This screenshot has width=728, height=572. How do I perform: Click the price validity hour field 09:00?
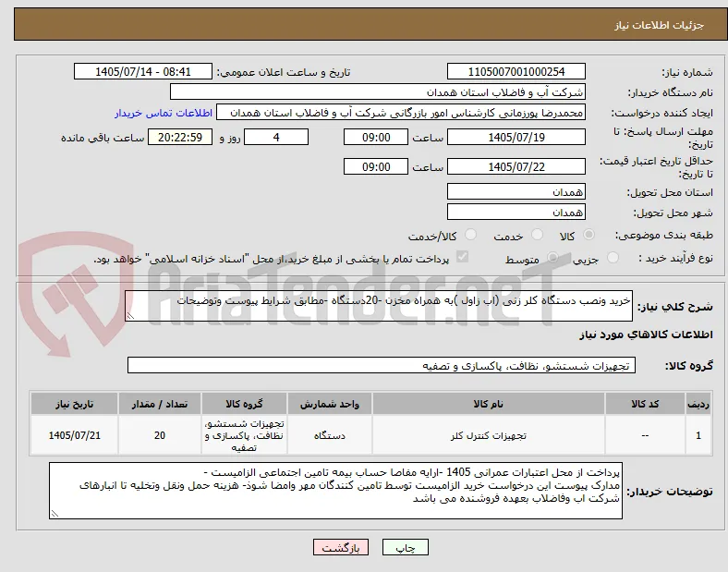pos(376,166)
